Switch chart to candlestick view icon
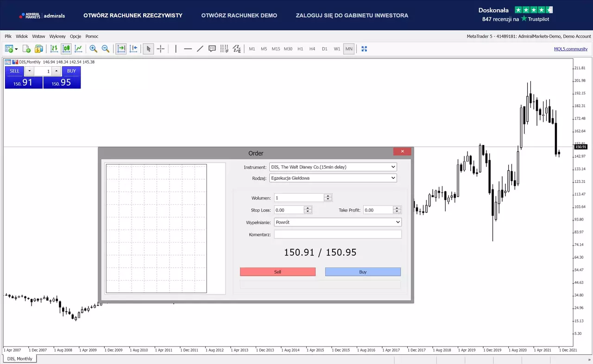 coord(66,49)
